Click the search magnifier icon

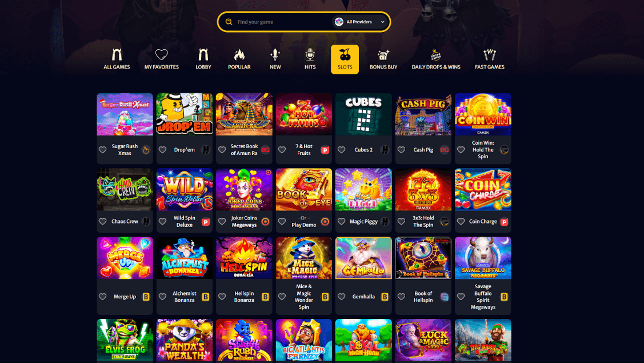(x=229, y=22)
